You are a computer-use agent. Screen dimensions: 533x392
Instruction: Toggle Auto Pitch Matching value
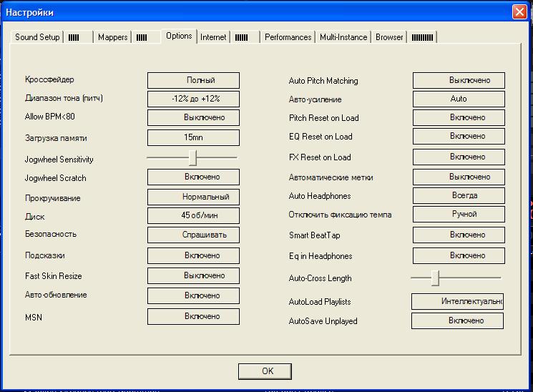(x=459, y=80)
